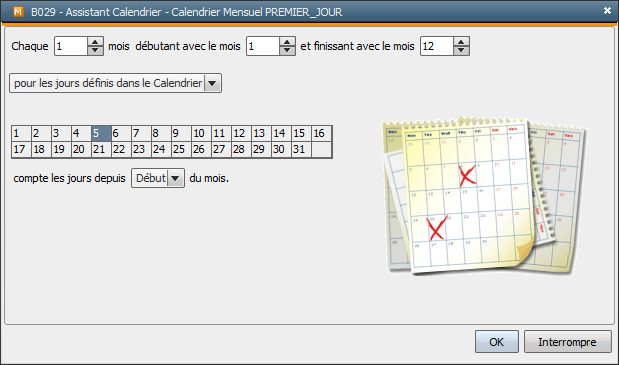Increment the starting month spinner

(x=287, y=42)
